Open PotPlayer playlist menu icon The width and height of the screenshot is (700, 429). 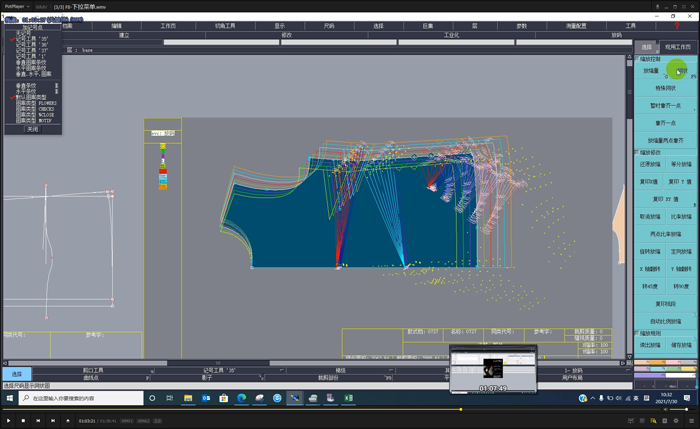click(692, 421)
